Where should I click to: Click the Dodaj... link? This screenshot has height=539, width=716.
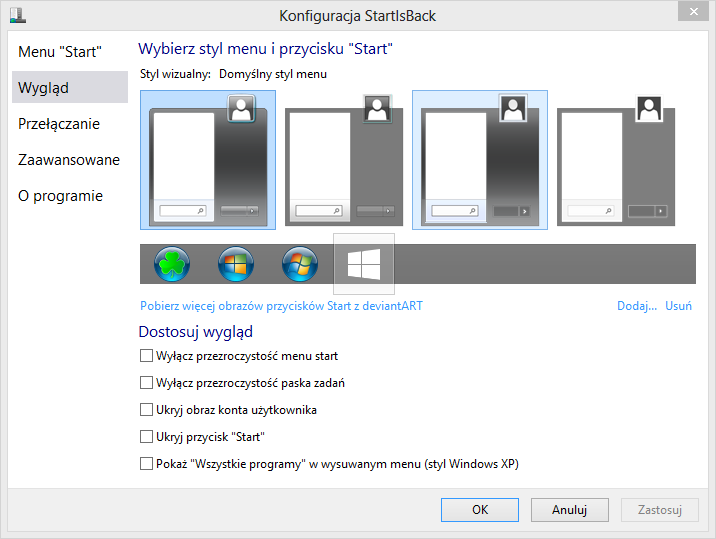click(x=637, y=306)
